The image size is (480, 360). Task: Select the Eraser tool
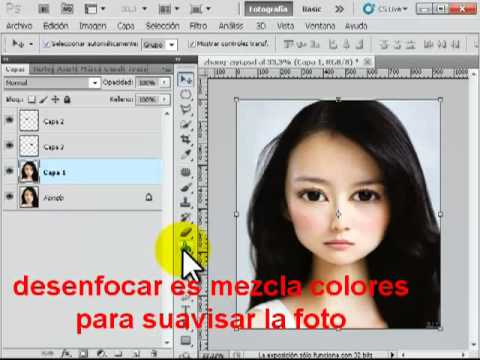coord(186,232)
